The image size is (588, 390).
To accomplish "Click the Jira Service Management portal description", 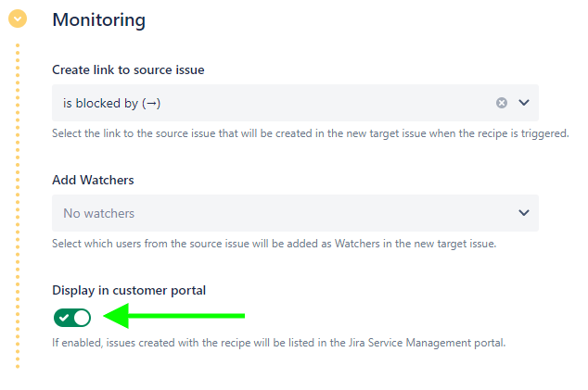I will coord(278,344).
